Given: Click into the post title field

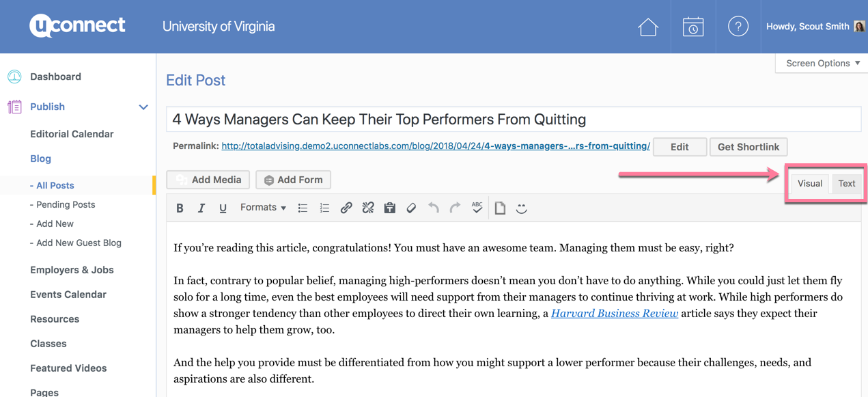Looking at the screenshot, I should click(x=513, y=120).
